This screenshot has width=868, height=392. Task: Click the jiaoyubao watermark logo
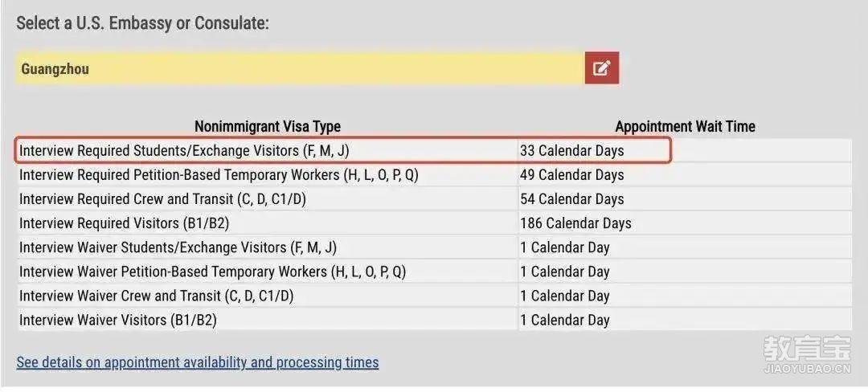808,354
